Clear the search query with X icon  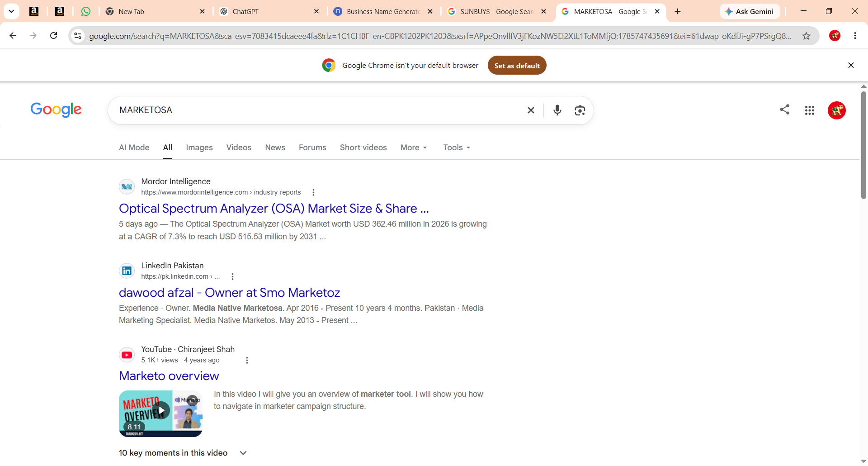click(x=531, y=110)
